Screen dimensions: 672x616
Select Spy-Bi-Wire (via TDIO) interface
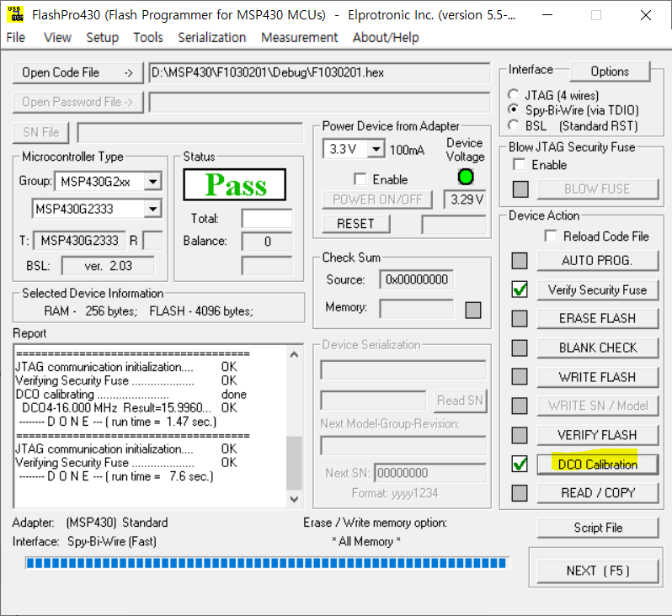513,109
